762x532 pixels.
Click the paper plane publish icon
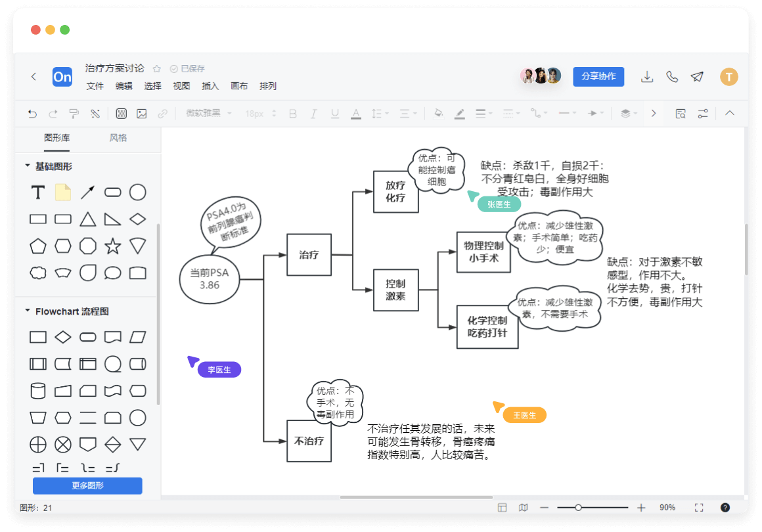tap(697, 77)
